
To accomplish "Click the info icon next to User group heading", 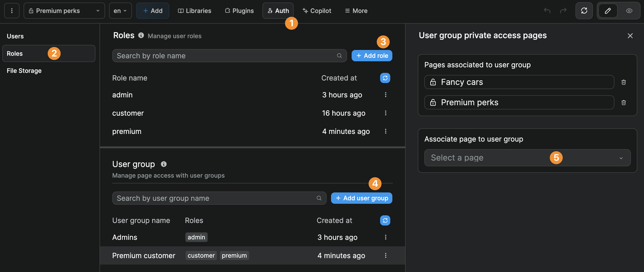I will coord(163,164).
